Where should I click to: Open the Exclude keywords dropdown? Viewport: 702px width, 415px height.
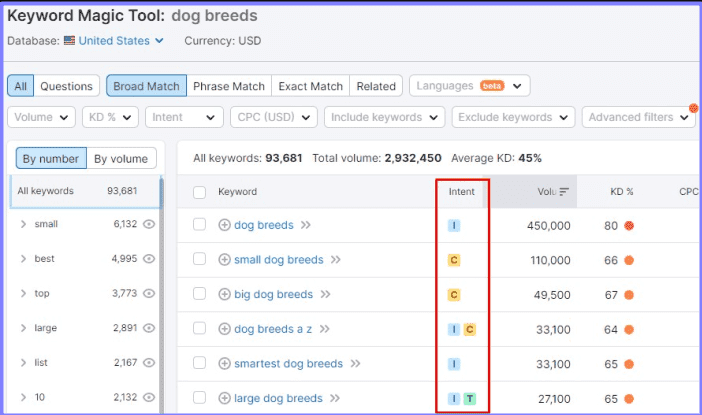point(513,117)
